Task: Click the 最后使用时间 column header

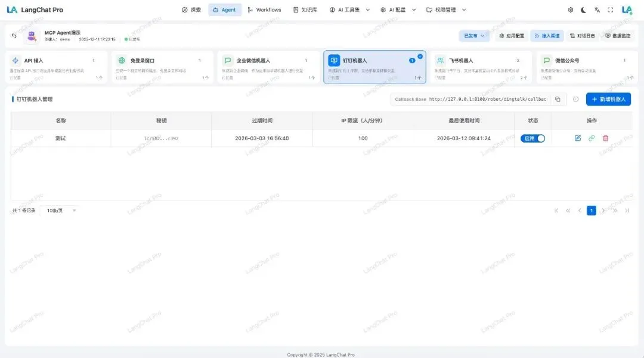Action: [x=464, y=121]
